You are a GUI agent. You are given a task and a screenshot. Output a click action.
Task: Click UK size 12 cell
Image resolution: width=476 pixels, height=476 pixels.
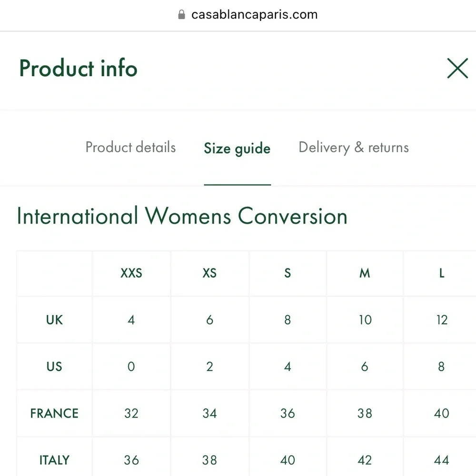[x=442, y=320]
